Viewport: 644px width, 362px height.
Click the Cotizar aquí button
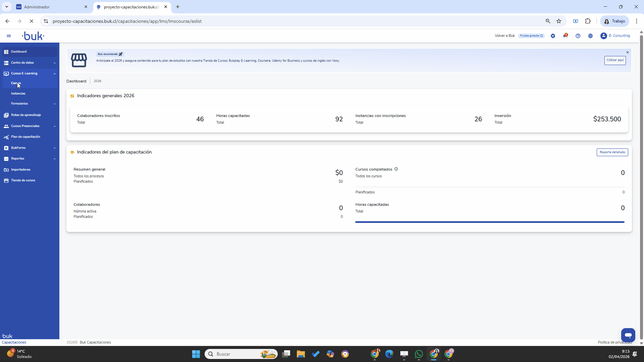pyautogui.click(x=615, y=60)
